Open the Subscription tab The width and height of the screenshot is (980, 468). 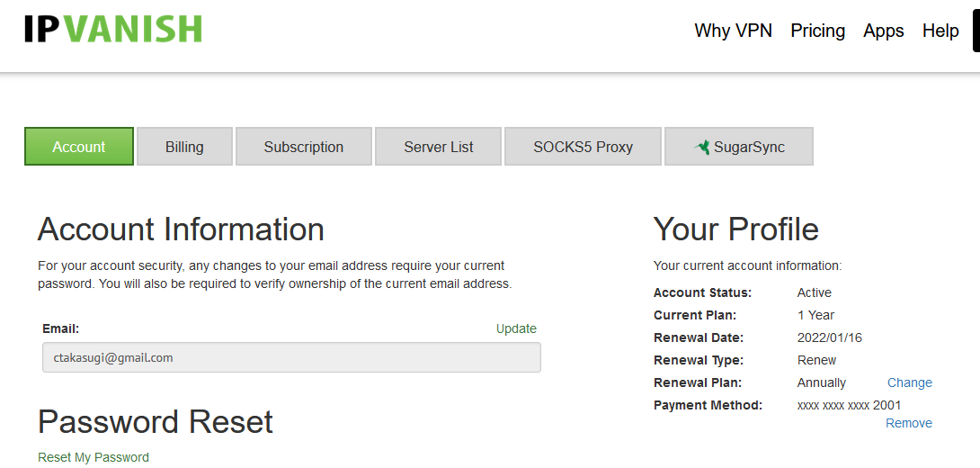[x=304, y=147]
